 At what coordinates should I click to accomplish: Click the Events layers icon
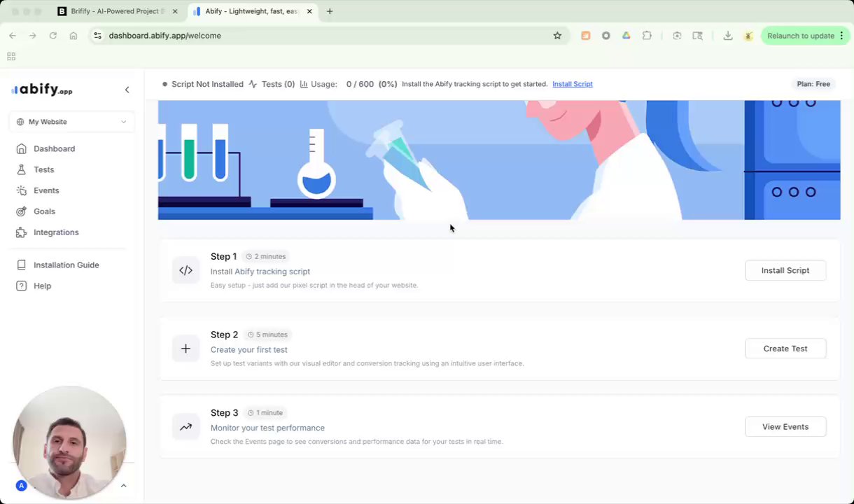click(21, 190)
